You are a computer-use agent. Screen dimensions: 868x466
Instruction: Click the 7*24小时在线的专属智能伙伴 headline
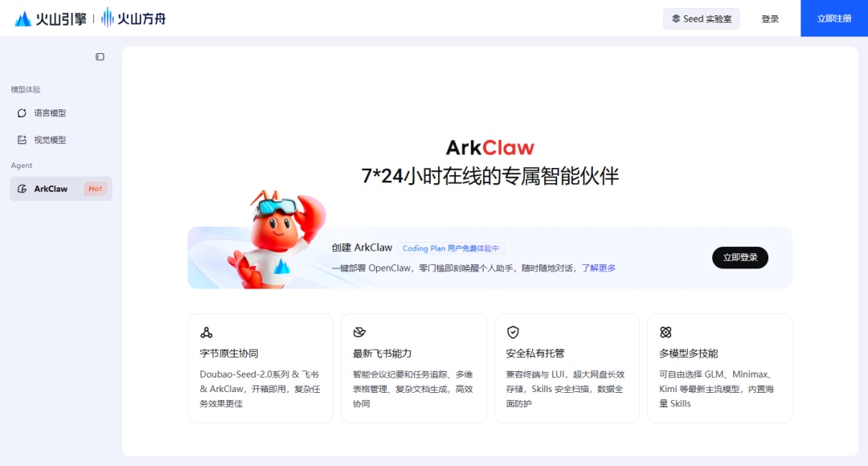(490, 176)
